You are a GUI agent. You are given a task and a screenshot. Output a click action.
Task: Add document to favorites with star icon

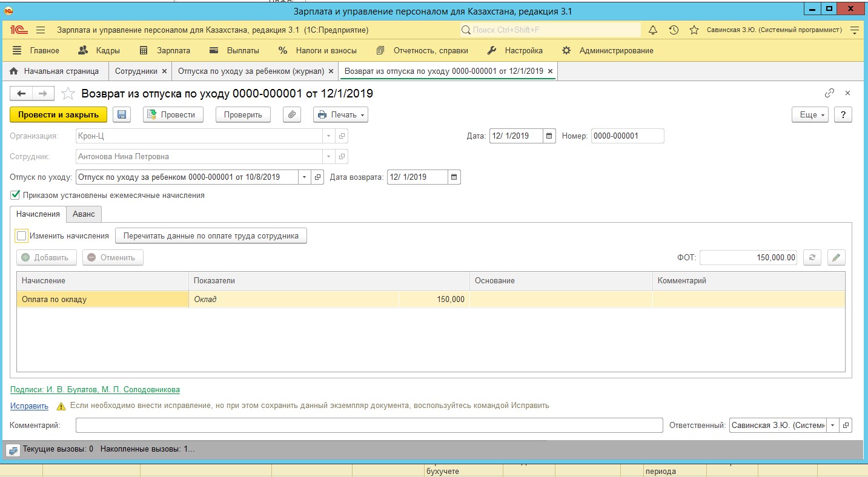[68, 93]
